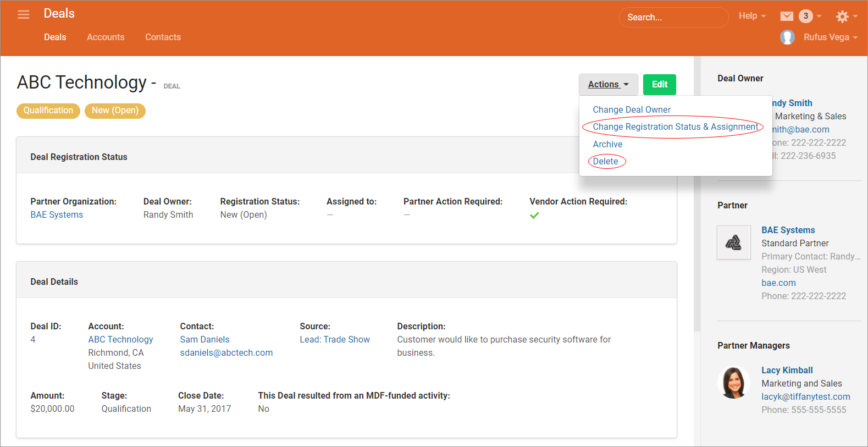The image size is (868, 447).
Task: Open the Sam Daniels contact link
Action: [204, 340]
